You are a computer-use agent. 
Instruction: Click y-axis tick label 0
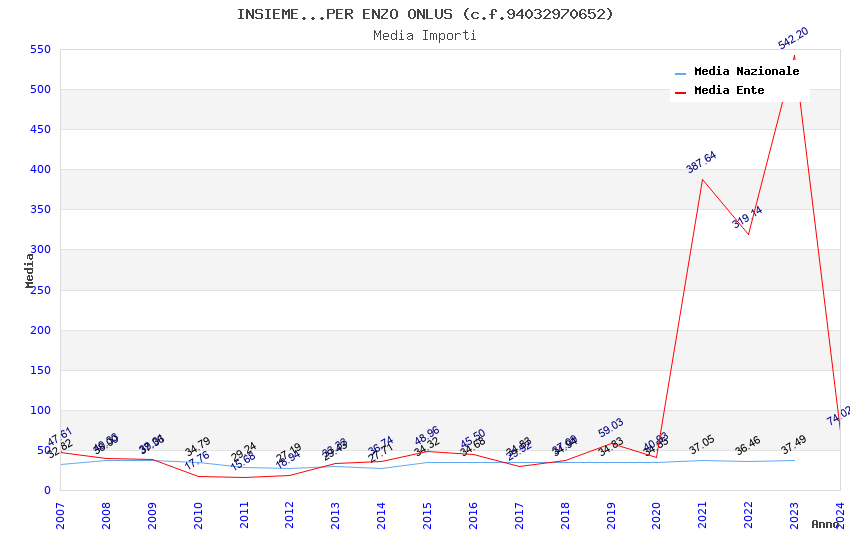(47, 491)
